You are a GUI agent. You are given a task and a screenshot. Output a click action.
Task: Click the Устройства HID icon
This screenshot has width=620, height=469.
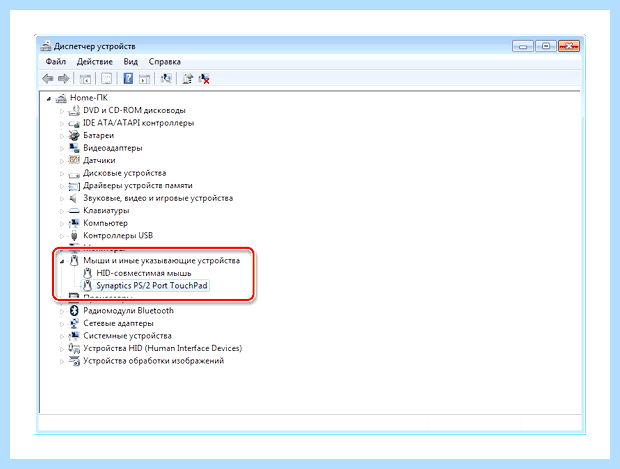(74, 348)
